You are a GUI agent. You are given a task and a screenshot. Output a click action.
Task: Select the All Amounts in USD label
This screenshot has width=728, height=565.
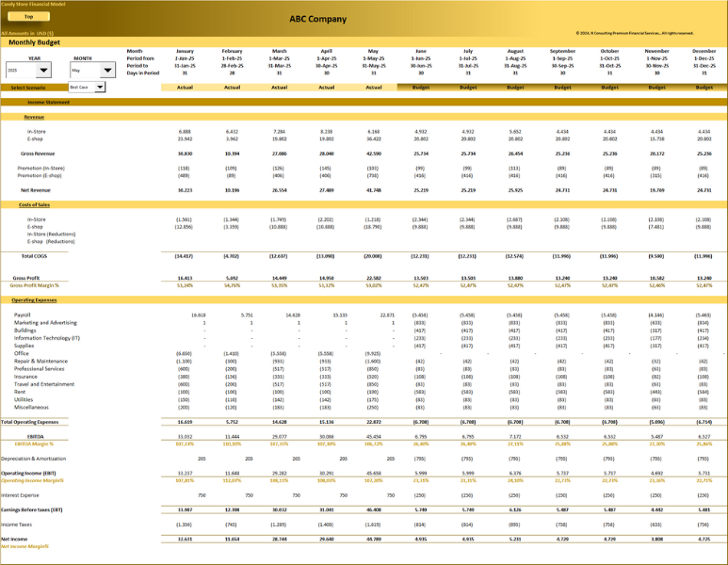[x=27, y=33]
